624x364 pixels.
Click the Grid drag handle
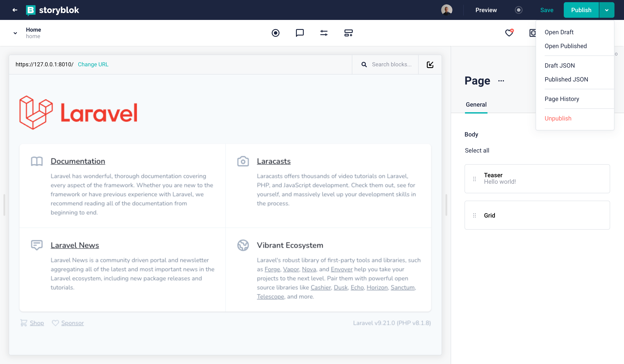pos(474,215)
